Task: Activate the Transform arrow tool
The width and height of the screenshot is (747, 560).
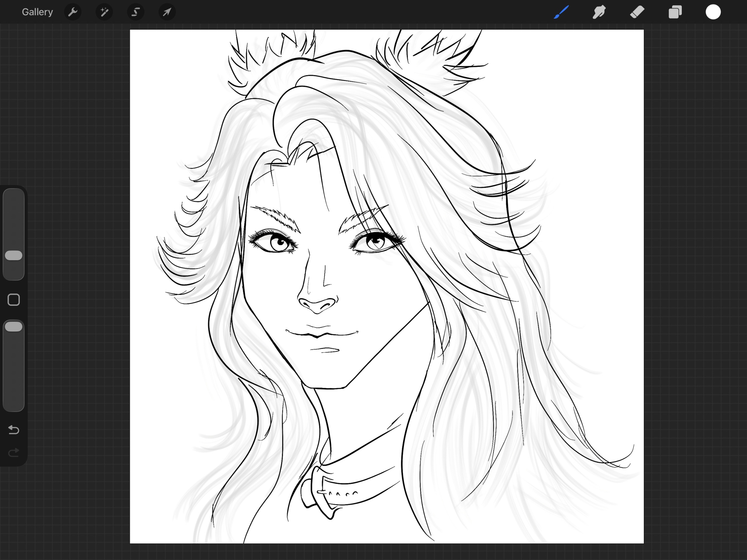Action: (167, 12)
